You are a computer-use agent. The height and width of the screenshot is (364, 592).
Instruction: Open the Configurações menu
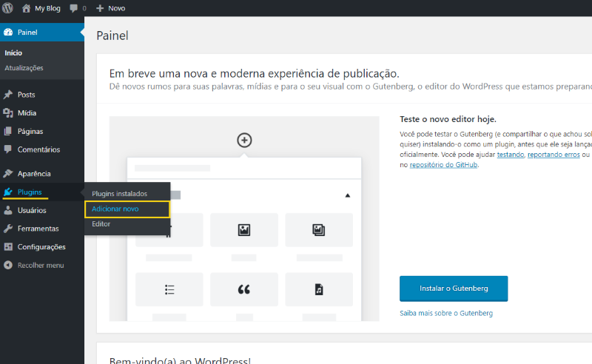click(x=41, y=246)
